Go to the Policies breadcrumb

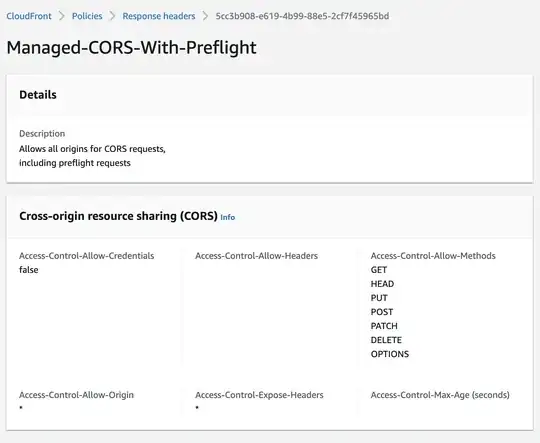[x=87, y=16]
